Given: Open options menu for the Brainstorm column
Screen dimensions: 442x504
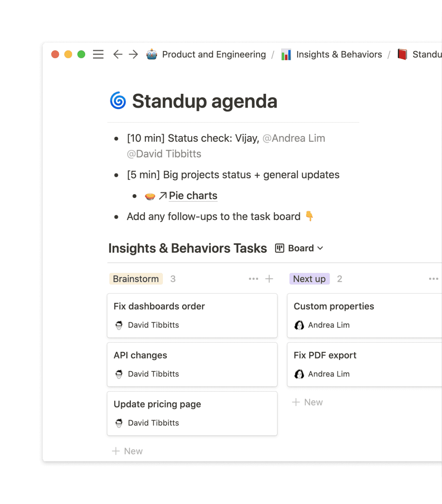Looking at the screenshot, I should click(253, 279).
